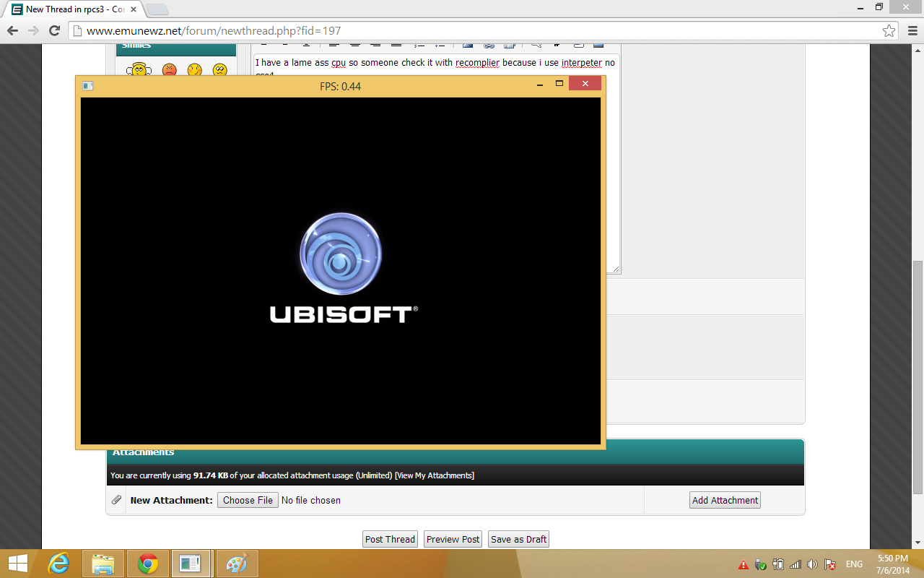Open a new browser tab
Image resolution: width=924 pixels, height=578 pixels.
click(157, 9)
